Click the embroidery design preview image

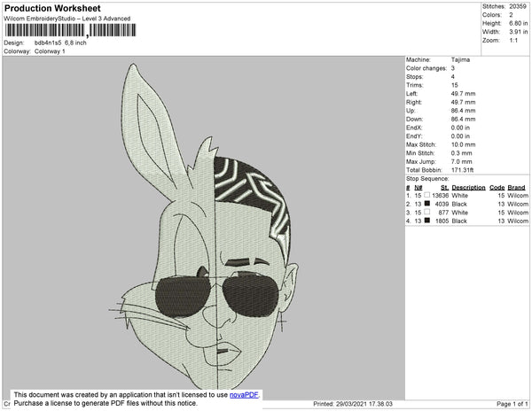[x=204, y=228]
